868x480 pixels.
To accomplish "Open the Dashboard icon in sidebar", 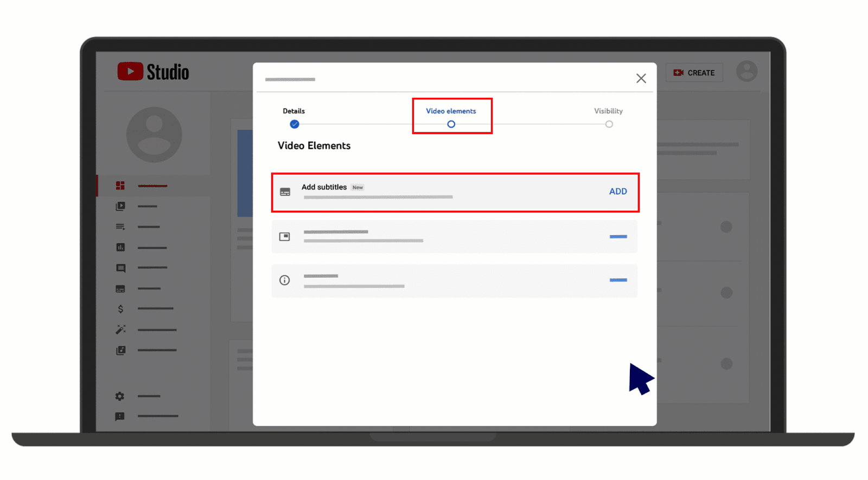I will (120, 186).
